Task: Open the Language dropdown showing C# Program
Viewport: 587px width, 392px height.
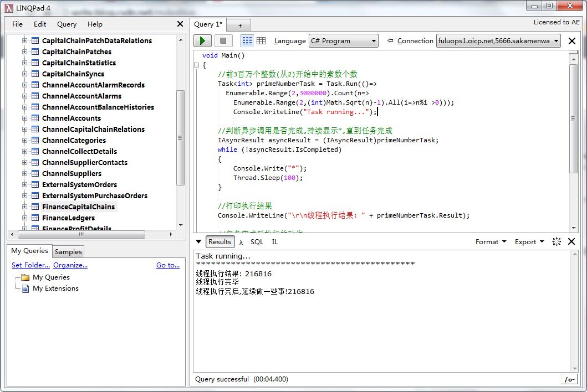Action: click(344, 41)
